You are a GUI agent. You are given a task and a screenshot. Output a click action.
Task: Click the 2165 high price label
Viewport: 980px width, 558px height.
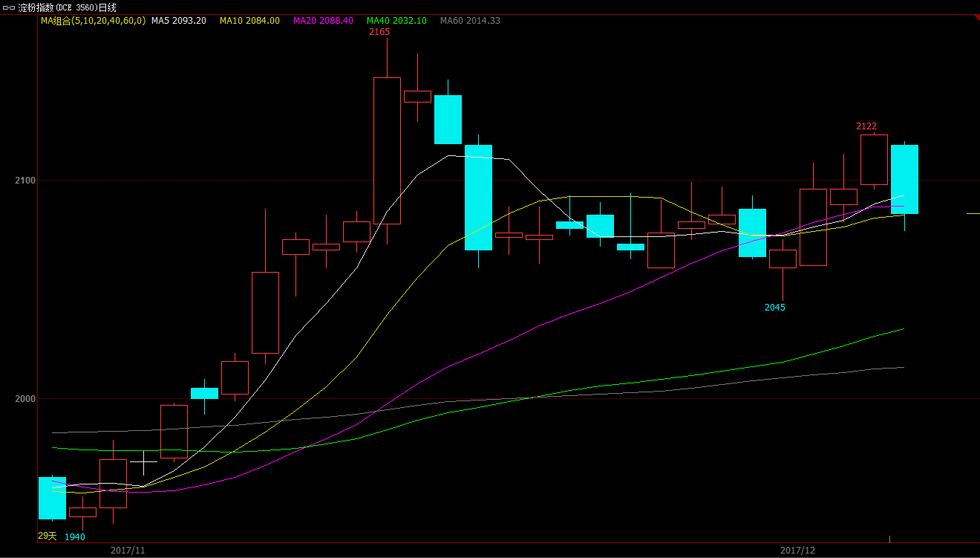(379, 32)
